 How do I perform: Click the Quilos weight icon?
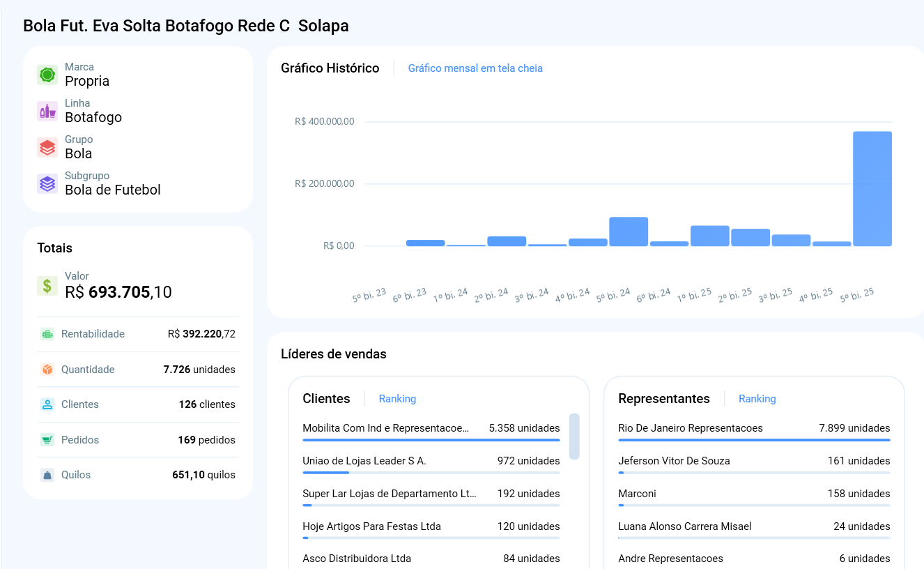47,475
